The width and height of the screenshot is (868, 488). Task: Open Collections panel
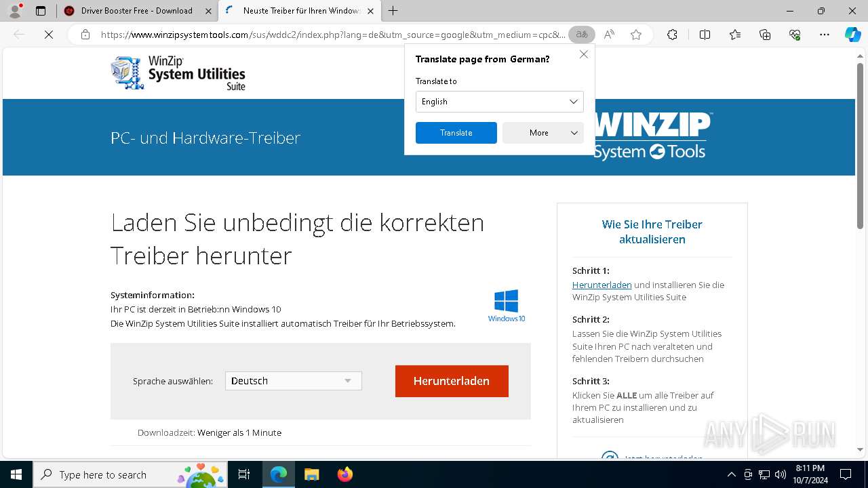[765, 35]
